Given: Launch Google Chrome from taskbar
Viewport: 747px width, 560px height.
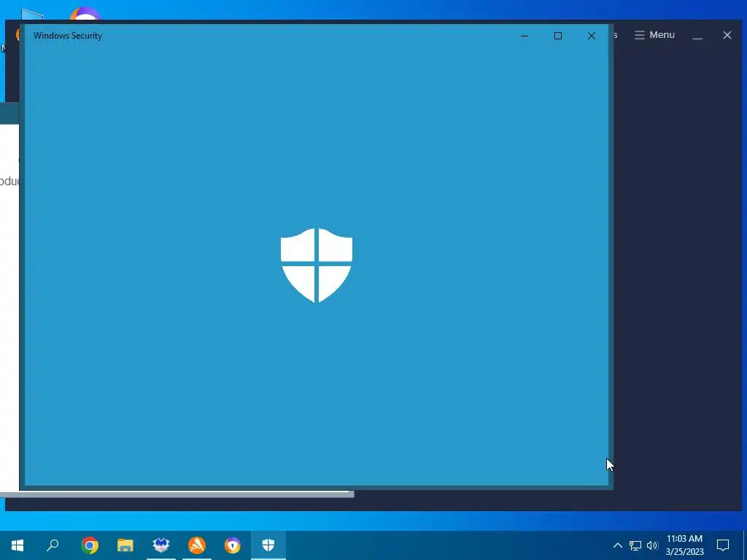Looking at the screenshot, I should (x=90, y=545).
